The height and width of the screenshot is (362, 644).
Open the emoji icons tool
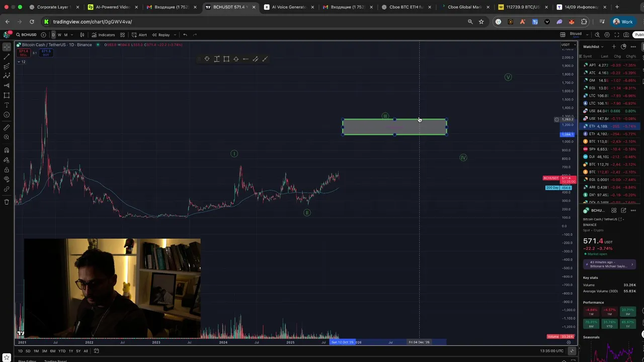click(x=7, y=115)
